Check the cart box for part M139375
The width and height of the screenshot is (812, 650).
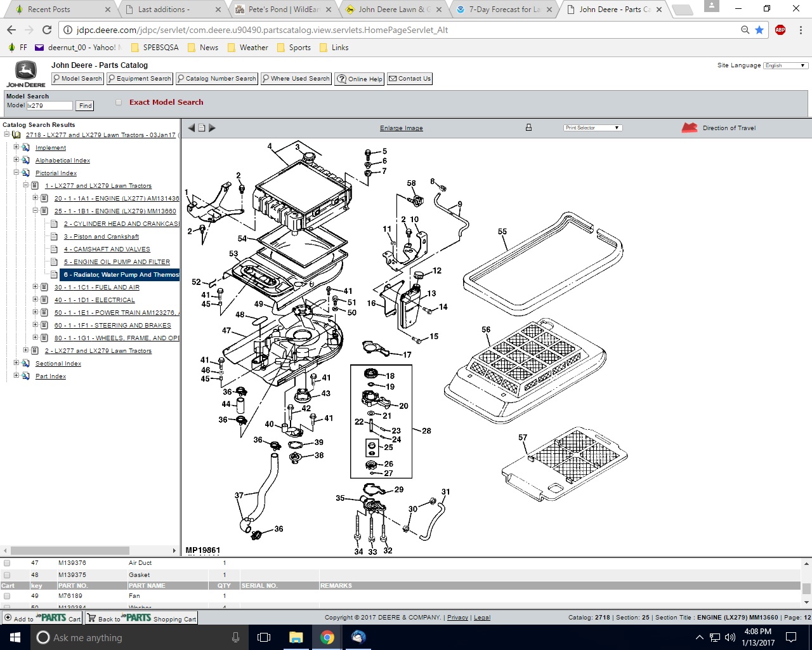(x=7, y=575)
